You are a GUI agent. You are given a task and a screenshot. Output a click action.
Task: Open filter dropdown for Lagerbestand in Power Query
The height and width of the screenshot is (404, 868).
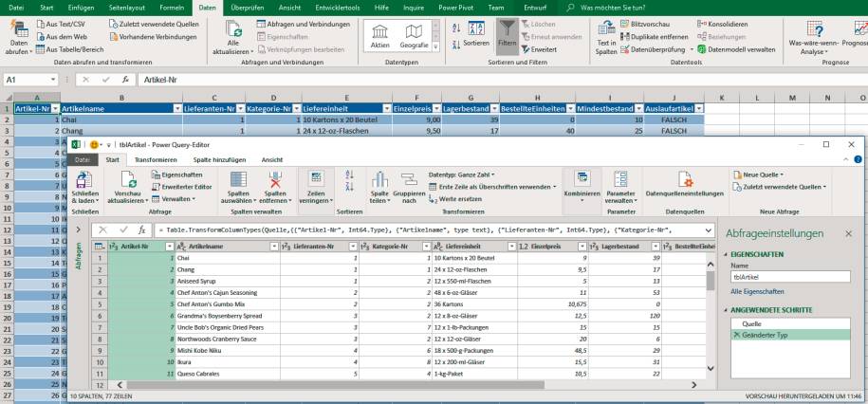pos(656,247)
